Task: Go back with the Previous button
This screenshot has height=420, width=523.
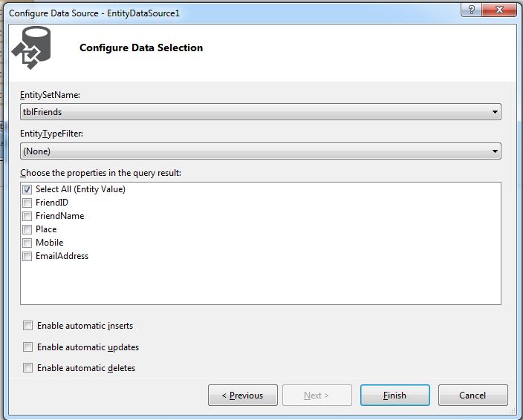Action: (243, 396)
